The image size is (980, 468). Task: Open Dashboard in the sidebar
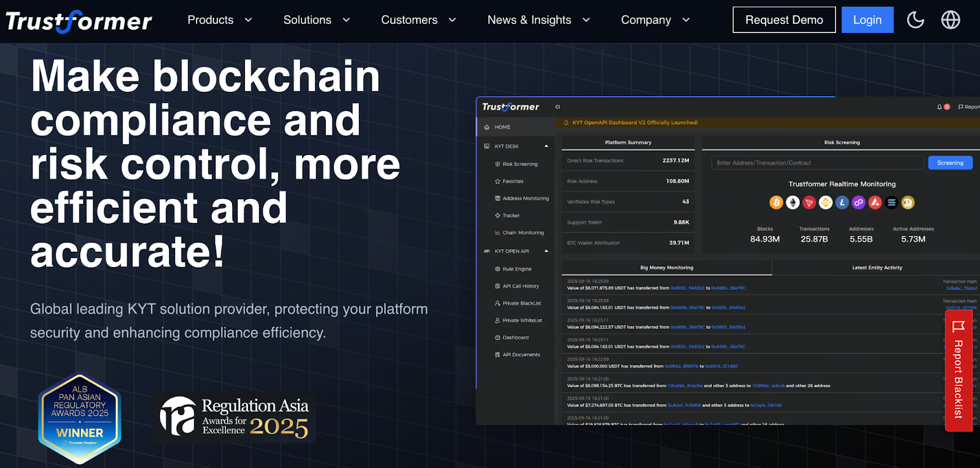pos(511,338)
